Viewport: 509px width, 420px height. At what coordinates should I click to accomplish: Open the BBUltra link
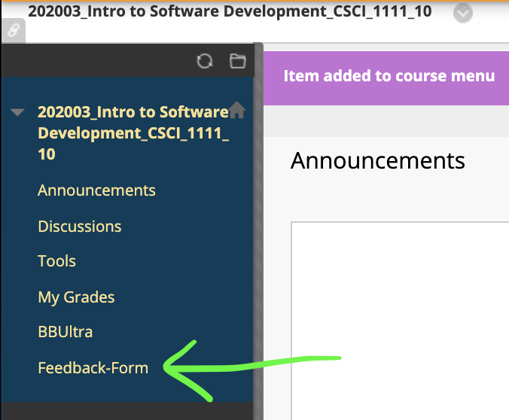pyautogui.click(x=65, y=332)
